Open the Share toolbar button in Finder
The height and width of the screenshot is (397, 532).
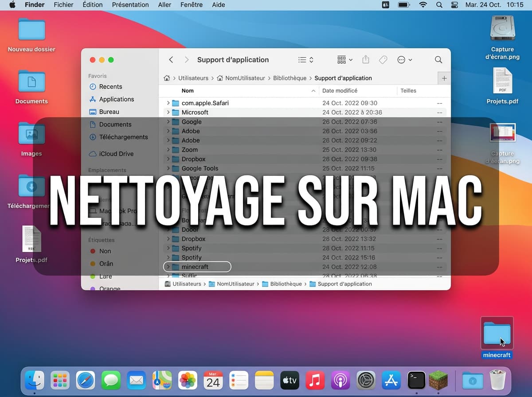point(366,59)
